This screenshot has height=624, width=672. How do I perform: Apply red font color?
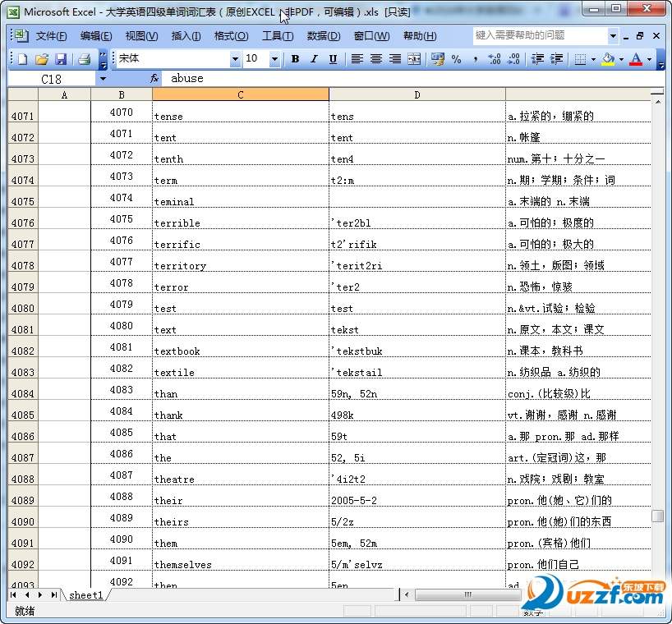(x=636, y=59)
